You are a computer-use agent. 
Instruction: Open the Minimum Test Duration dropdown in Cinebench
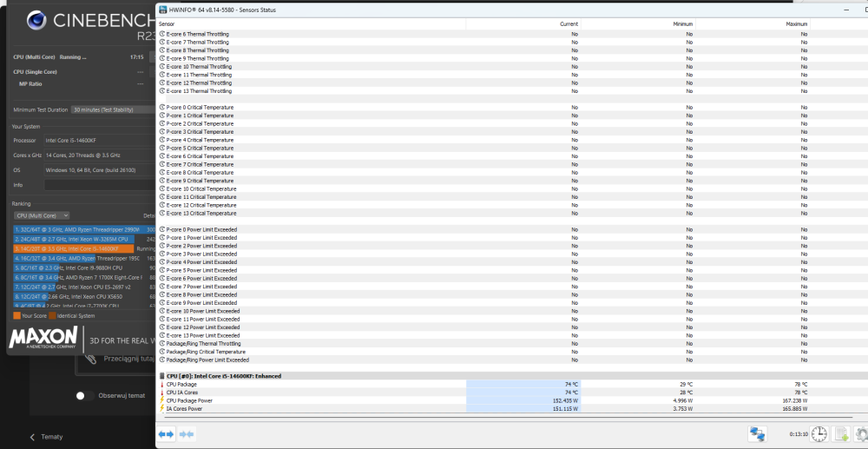[x=113, y=109]
